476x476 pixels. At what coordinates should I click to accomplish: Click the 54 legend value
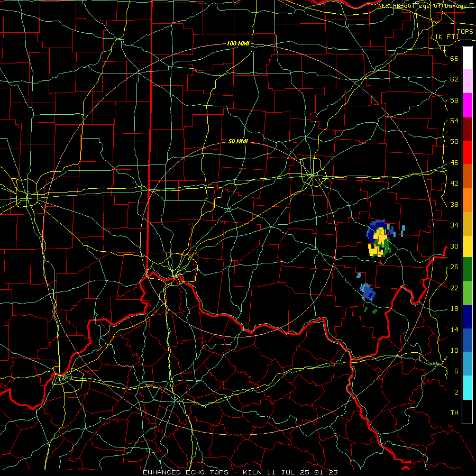click(x=454, y=121)
